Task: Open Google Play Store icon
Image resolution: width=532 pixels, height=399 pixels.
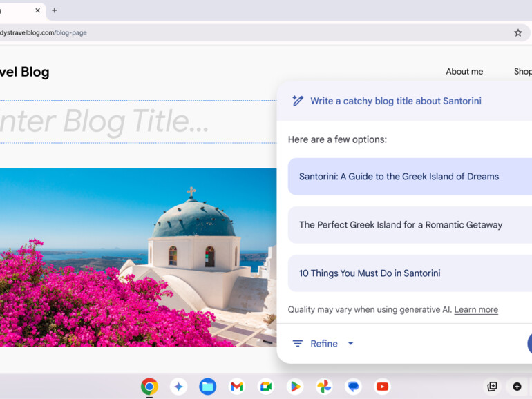Action: [295, 387]
